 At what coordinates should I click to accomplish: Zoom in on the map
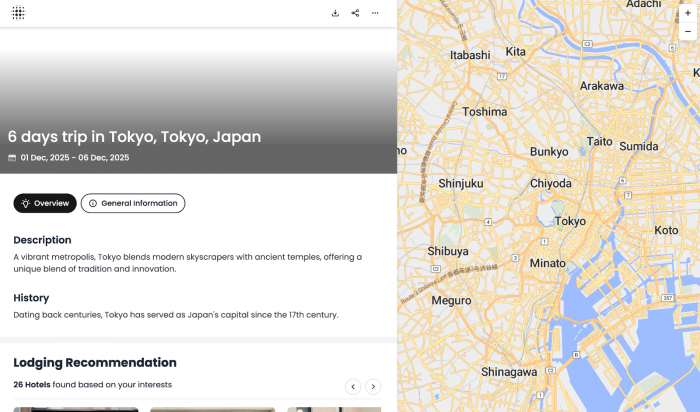tap(687, 13)
